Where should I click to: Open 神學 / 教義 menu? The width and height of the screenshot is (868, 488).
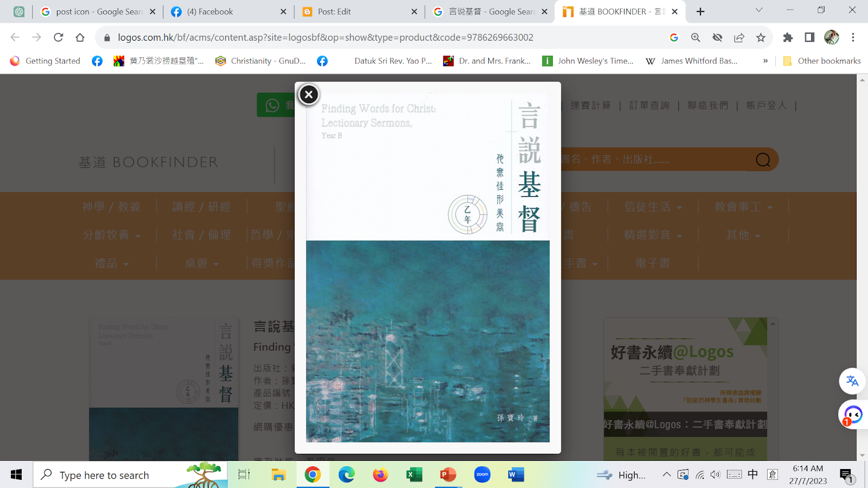click(x=111, y=207)
